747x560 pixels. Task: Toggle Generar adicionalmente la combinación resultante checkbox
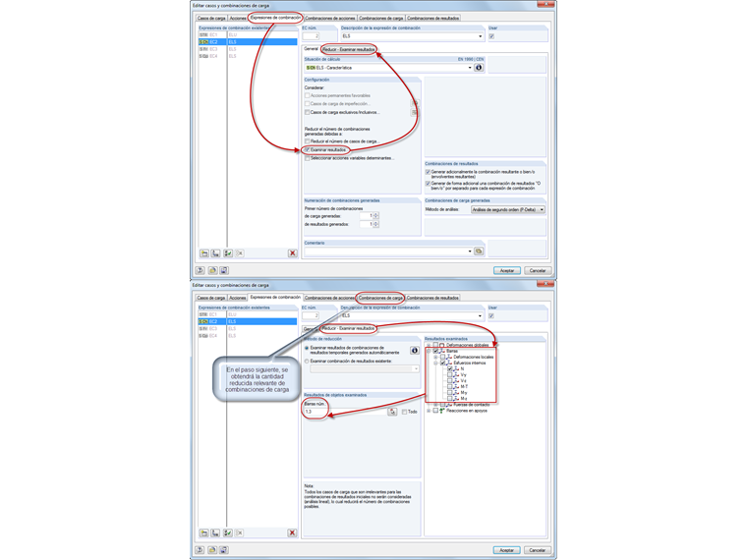coord(428,172)
